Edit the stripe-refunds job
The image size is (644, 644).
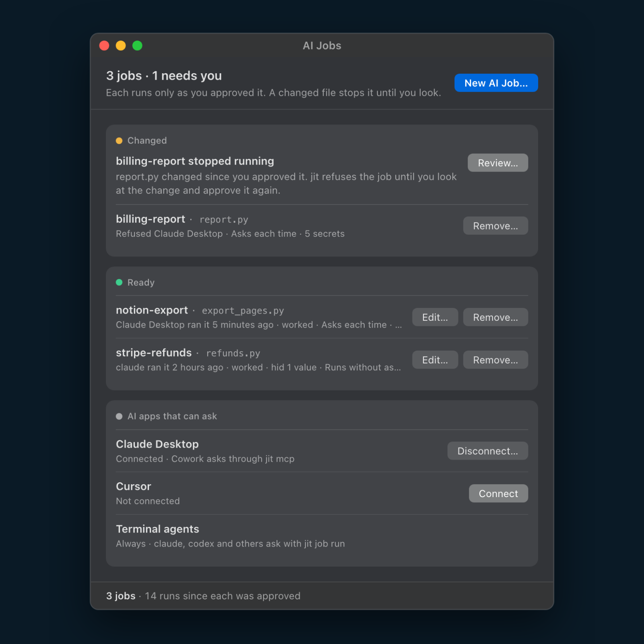(x=435, y=360)
